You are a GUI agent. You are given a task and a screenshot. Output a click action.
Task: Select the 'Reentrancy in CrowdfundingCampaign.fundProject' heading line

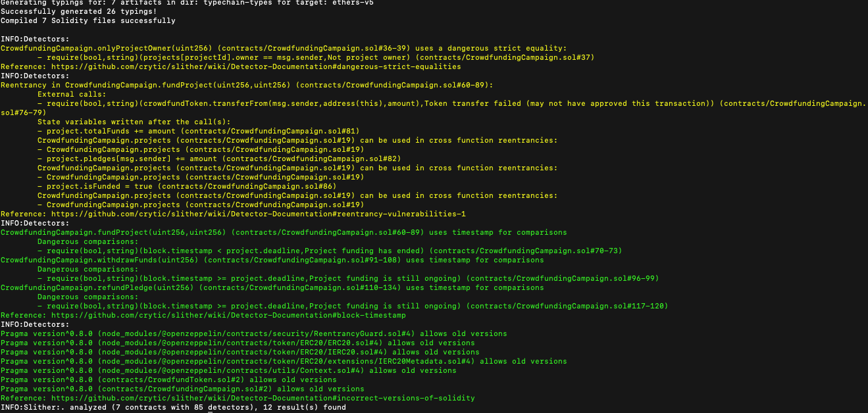[247, 85]
